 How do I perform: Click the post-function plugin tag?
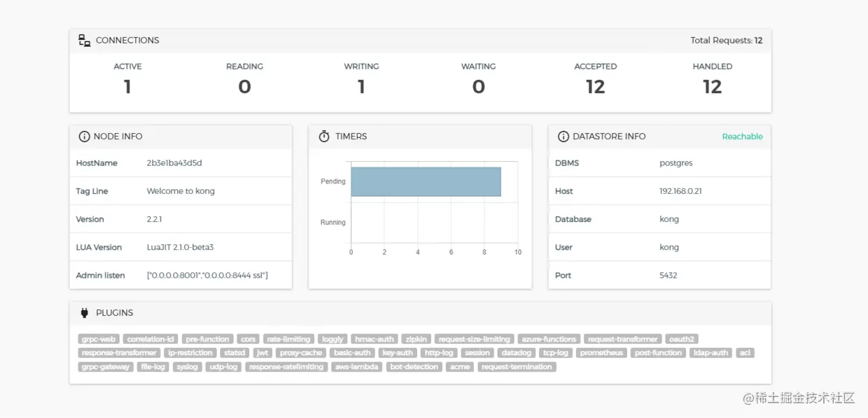658,353
